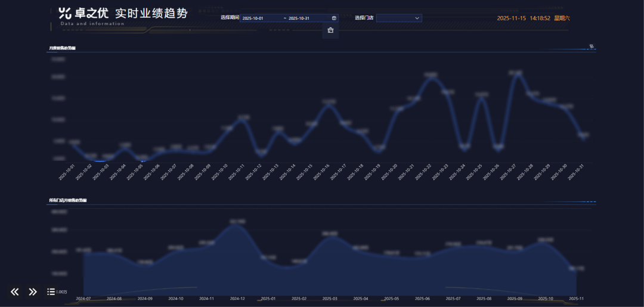The height and width of the screenshot is (307, 644).
Task: Click the 选择期间 period label
Action: click(230, 18)
